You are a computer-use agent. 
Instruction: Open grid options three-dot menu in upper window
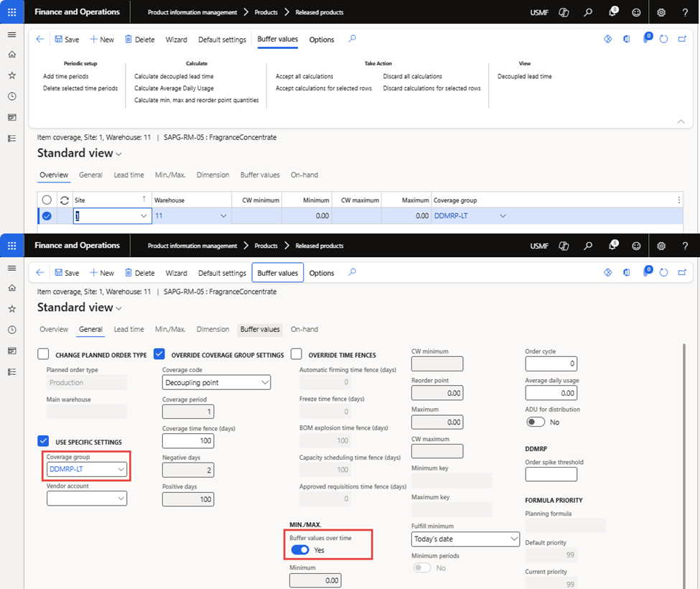pyautogui.click(x=678, y=200)
